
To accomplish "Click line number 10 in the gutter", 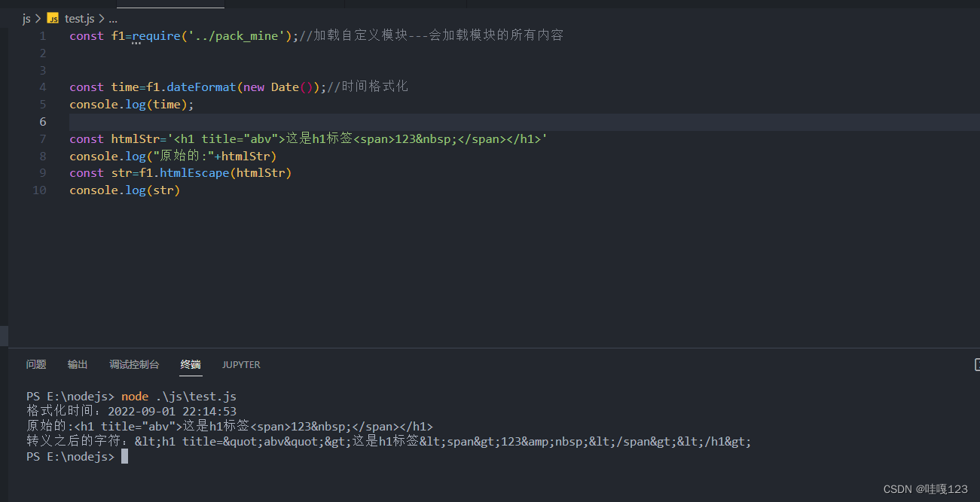I will 39,190.
